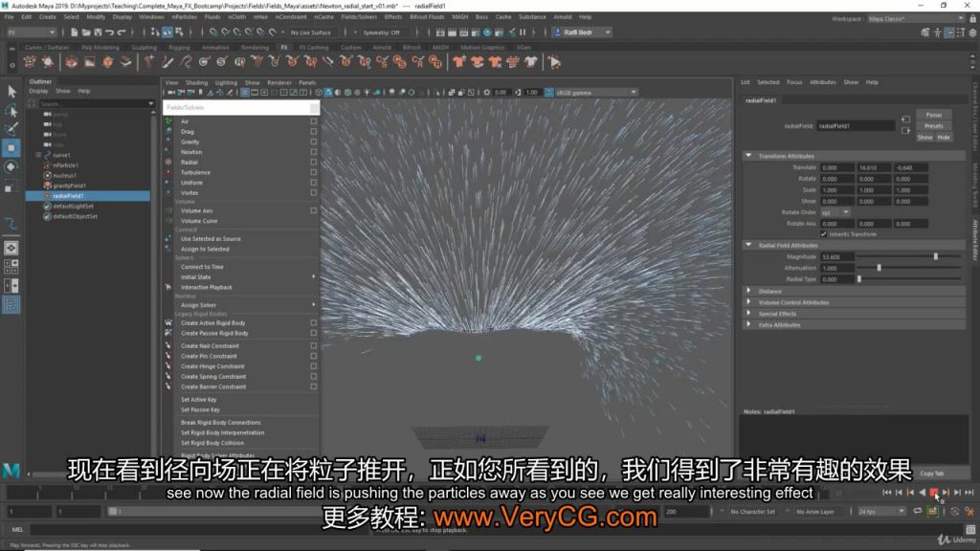Viewport: 980px width, 551px height.
Task: Click the 3D fluid container shelf icon
Action: (x=71, y=62)
